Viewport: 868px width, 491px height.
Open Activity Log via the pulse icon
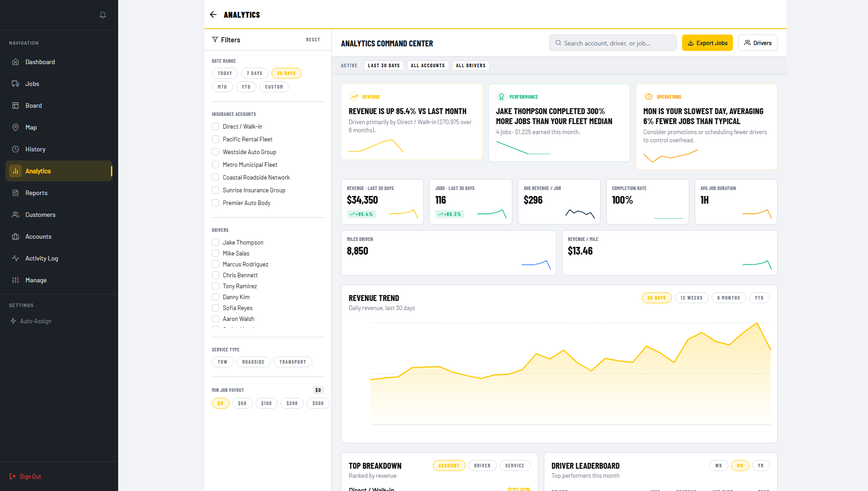pyautogui.click(x=15, y=258)
